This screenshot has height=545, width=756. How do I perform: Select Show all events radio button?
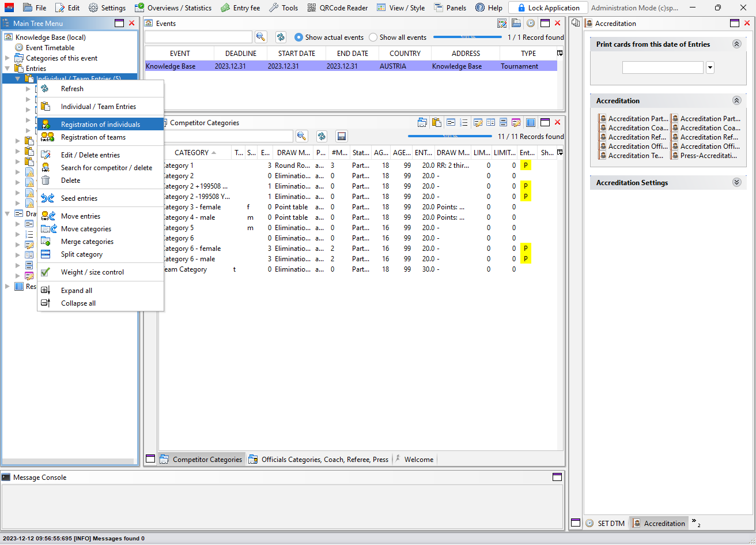(373, 37)
